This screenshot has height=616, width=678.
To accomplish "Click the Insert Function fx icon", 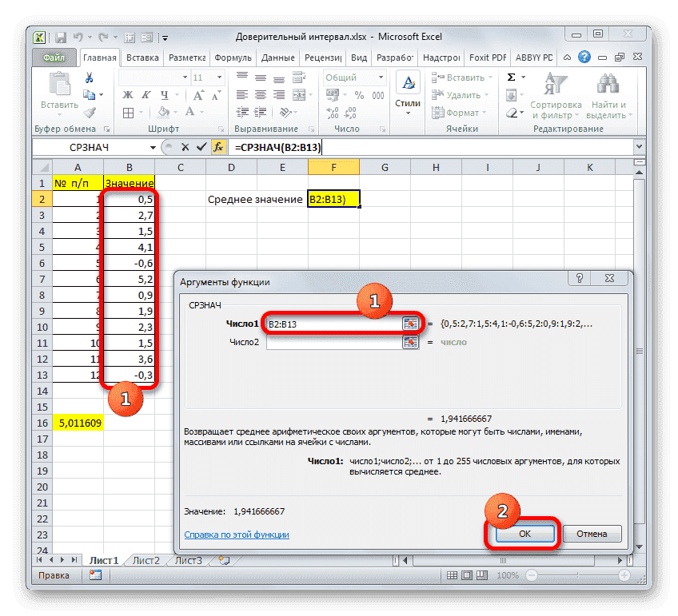I will tap(218, 147).
